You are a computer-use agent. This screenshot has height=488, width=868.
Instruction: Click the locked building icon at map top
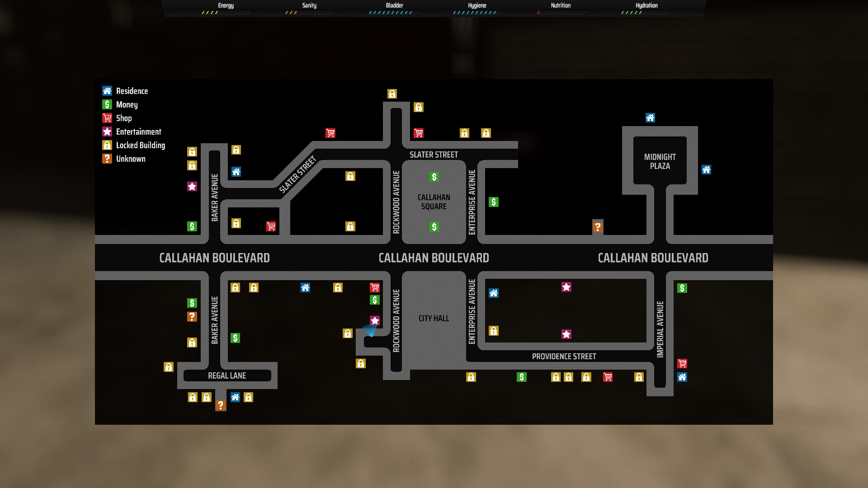click(392, 94)
